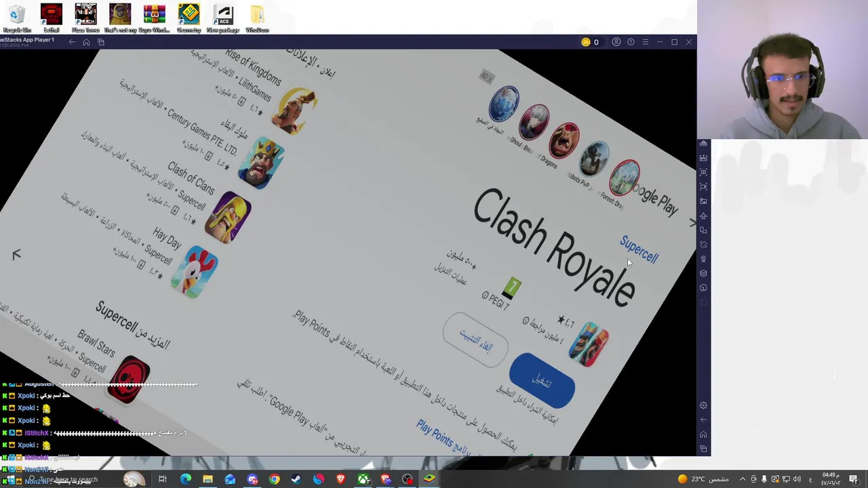Select the Robots PvP game circle icon
868x488 pixels.
point(593,160)
